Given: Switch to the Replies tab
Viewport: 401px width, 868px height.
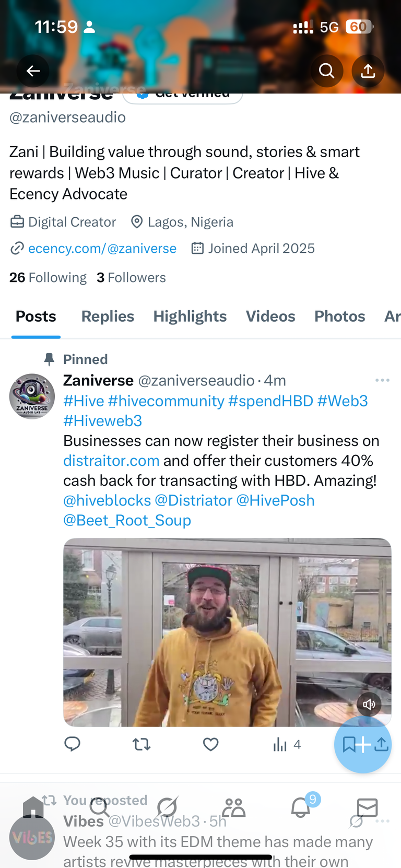Looking at the screenshot, I should pyautogui.click(x=108, y=316).
